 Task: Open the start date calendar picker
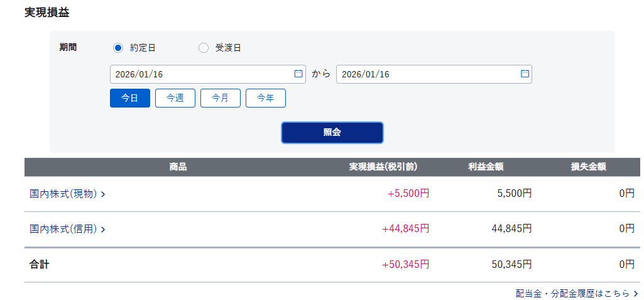coord(298,74)
